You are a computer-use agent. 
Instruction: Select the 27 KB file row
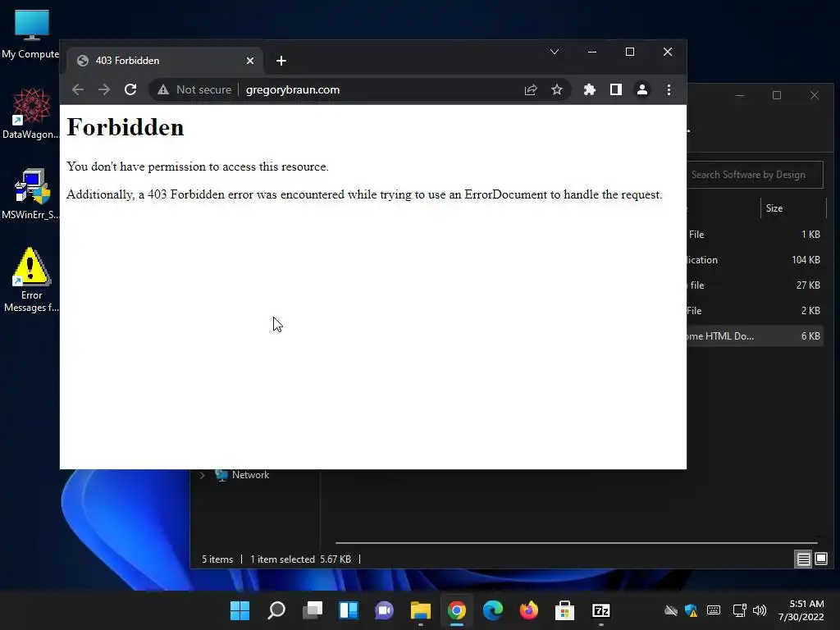(755, 285)
